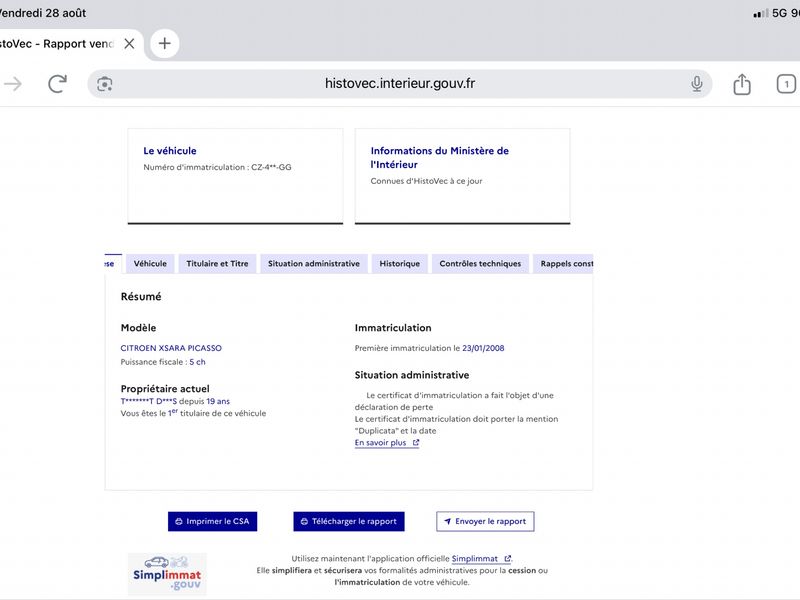Click external link icon beside En savoir plus

(x=416, y=443)
